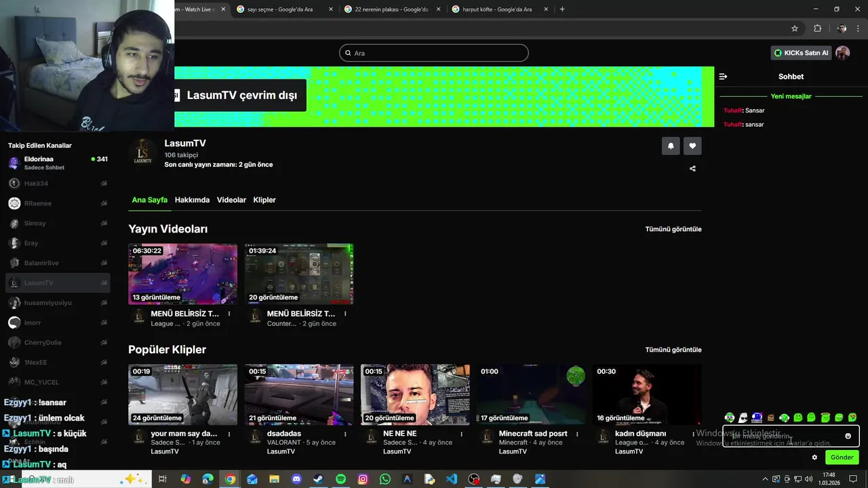Close the 'harput köfte' browser tab
The width and height of the screenshot is (868, 488).
pos(546,9)
